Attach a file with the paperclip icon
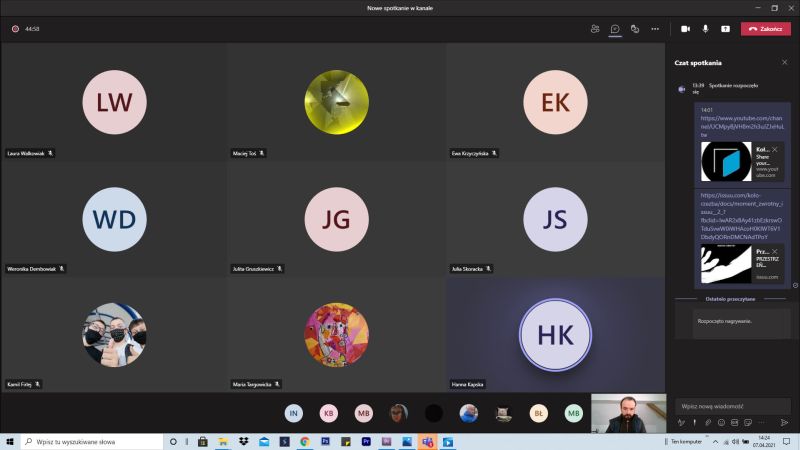The image size is (800, 450). [x=707, y=423]
